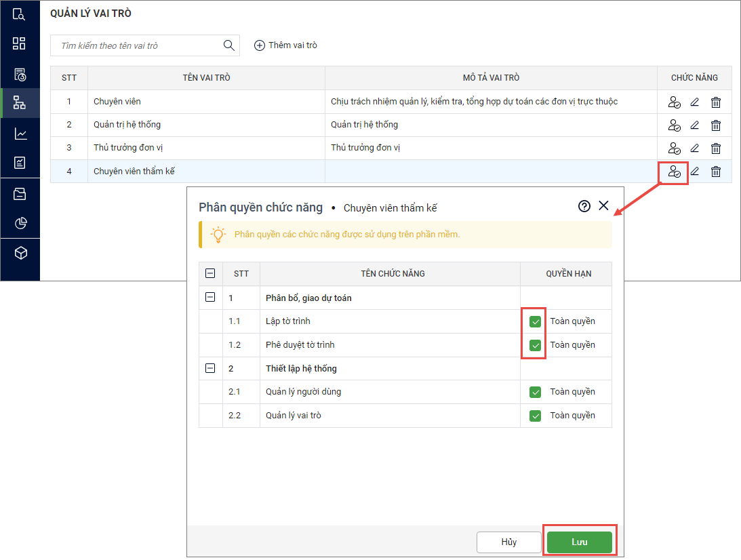The height and width of the screenshot is (560, 741).
Task: Open the pie chart sidebar icon
Action: tap(20, 223)
